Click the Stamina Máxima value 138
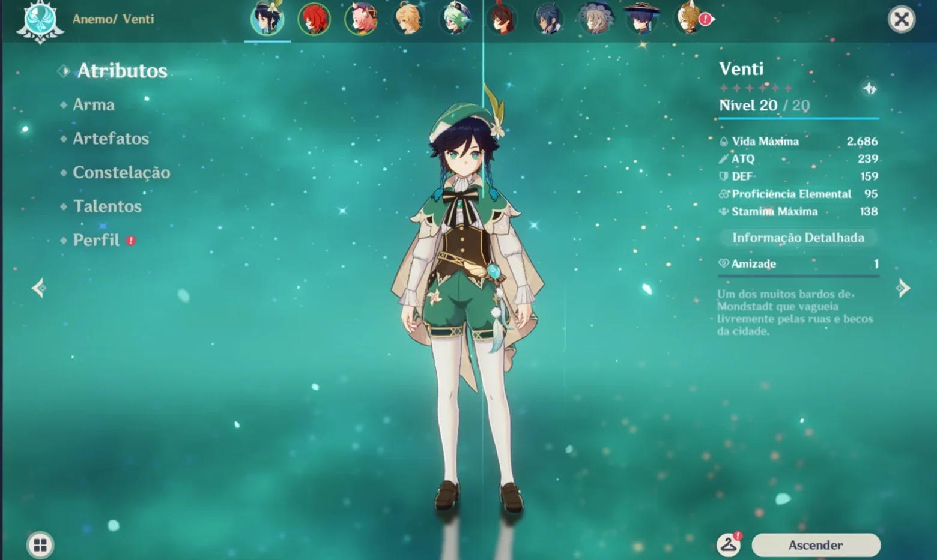The height and width of the screenshot is (560, 937). pos(869,211)
